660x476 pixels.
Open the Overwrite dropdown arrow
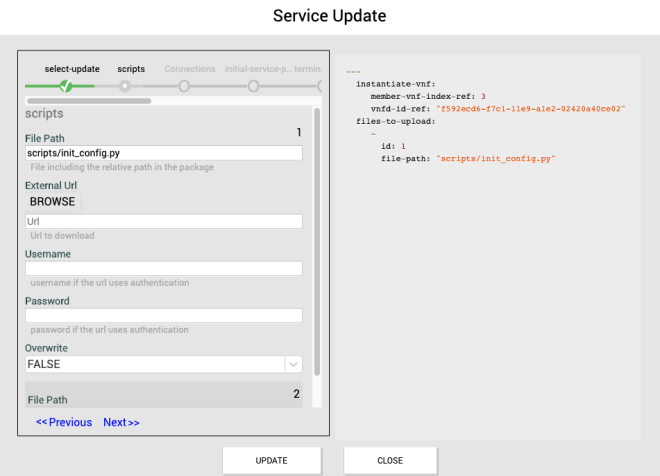click(293, 365)
